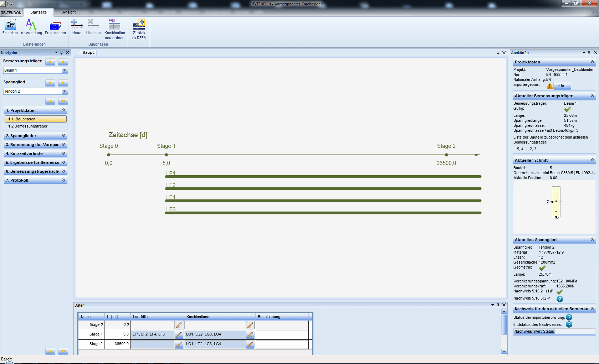599x364 pixels.
Task: Go back with Zurück zu RFEM
Action: pyautogui.click(x=139, y=29)
